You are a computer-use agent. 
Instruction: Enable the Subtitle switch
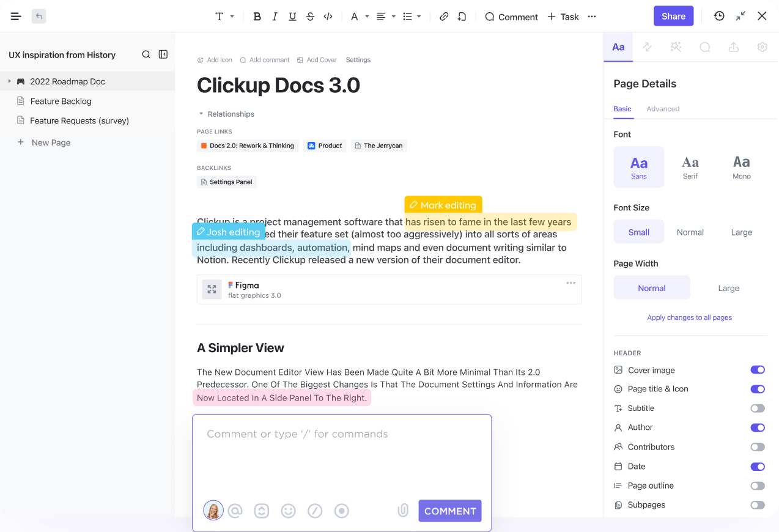(758, 408)
